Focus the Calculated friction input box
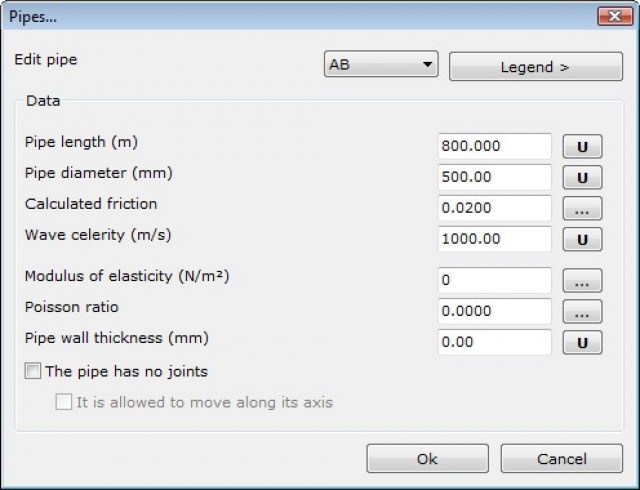Screen dimensions: 640x490 [494, 208]
